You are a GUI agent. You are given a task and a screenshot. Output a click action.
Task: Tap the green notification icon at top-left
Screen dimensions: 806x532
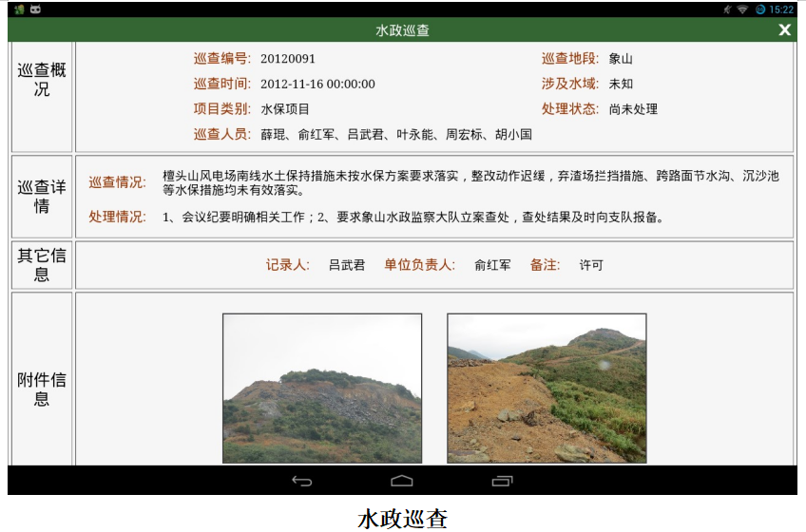[x=20, y=9]
